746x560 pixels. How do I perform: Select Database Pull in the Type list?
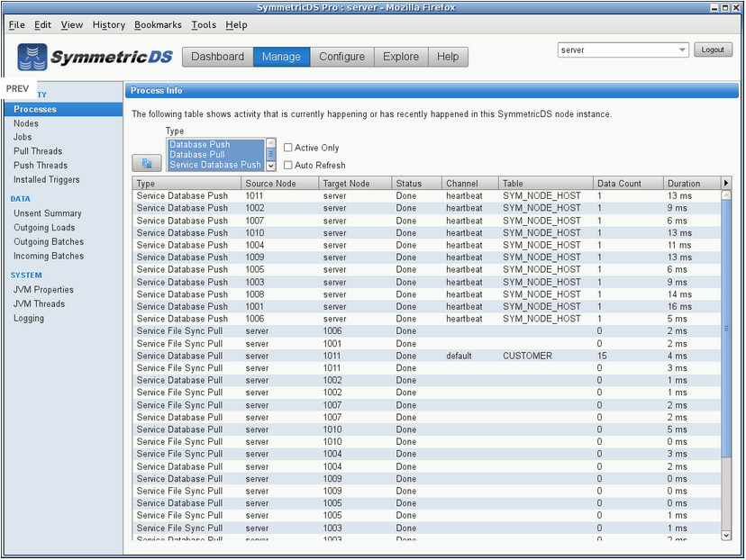[216, 155]
